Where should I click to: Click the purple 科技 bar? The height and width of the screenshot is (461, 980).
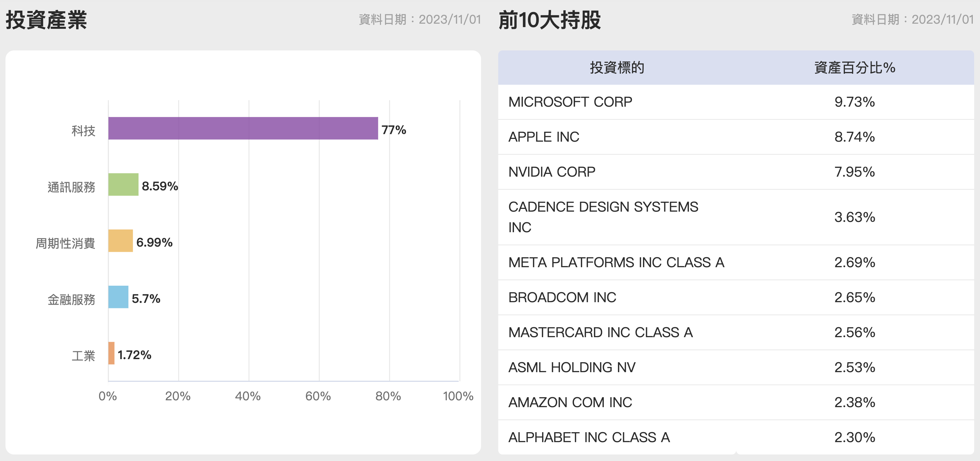point(243,128)
